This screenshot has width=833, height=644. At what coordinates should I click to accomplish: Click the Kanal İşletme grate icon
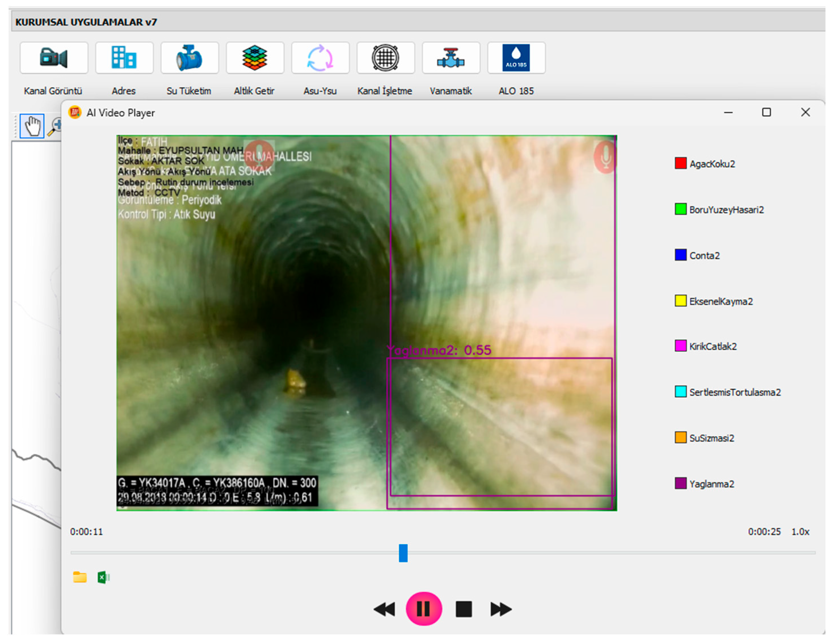pyautogui.click(x=385, y=58)
